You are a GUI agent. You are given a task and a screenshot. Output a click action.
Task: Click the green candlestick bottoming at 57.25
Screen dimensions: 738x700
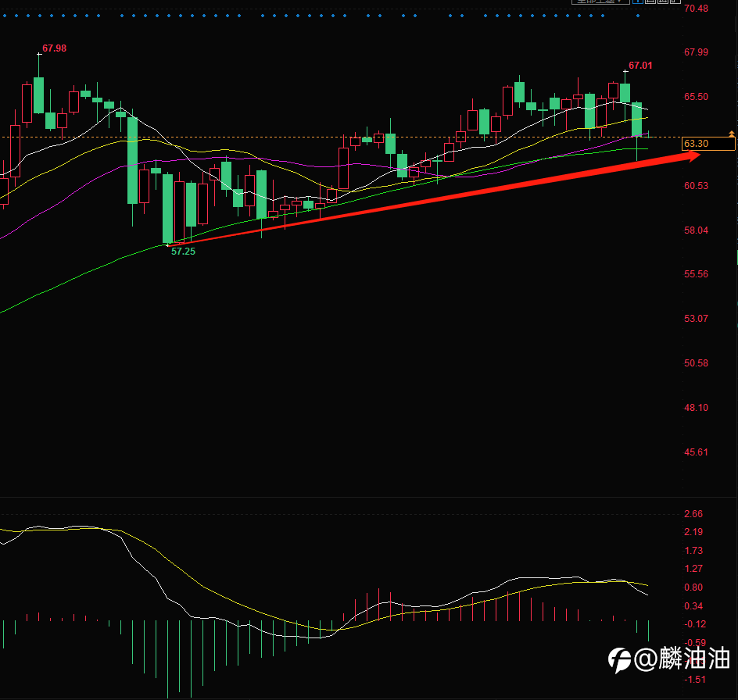[168, 209]
